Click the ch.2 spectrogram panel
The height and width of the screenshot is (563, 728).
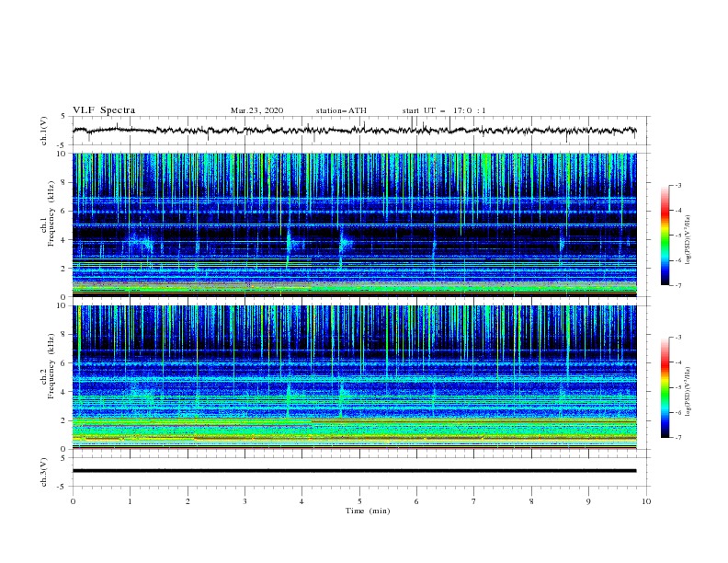pyautogui.click(x=354, y=377)
